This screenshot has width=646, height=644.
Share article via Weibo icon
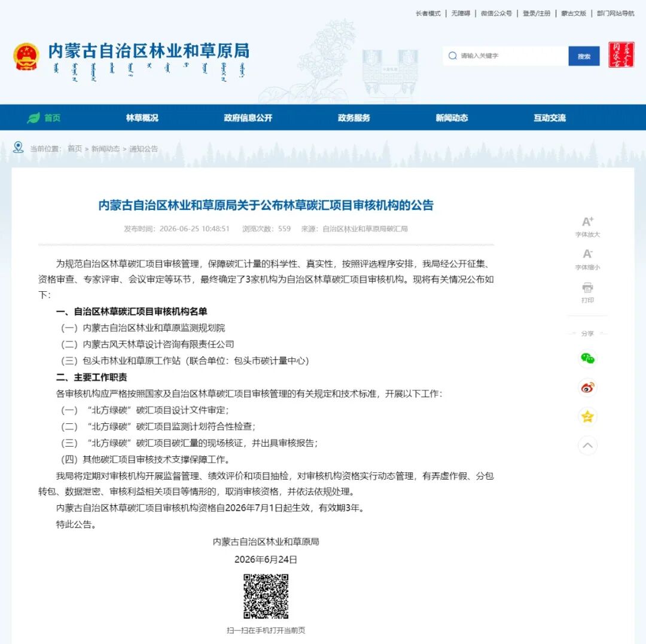[587, 387]
